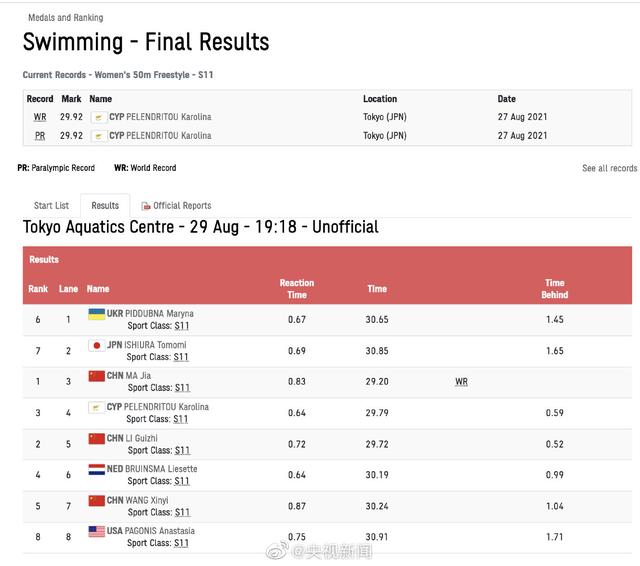The width and height of the screenshot is (640, 566).
Task: Click the WR record link in Current Records
Action: pos(40,117)
